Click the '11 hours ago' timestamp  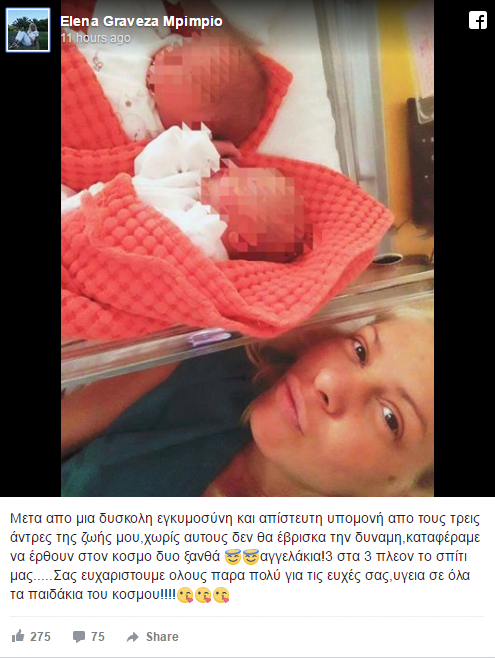[95, 38]
